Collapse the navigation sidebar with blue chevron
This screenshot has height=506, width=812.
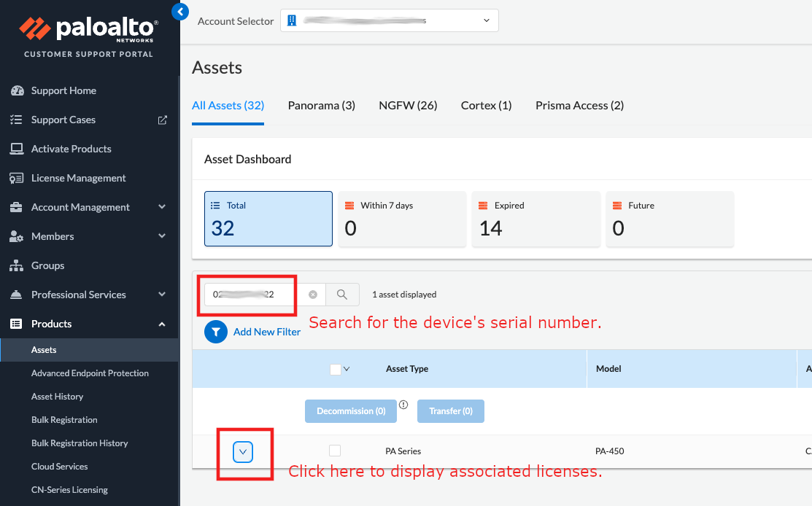click(x=179, y=12)
